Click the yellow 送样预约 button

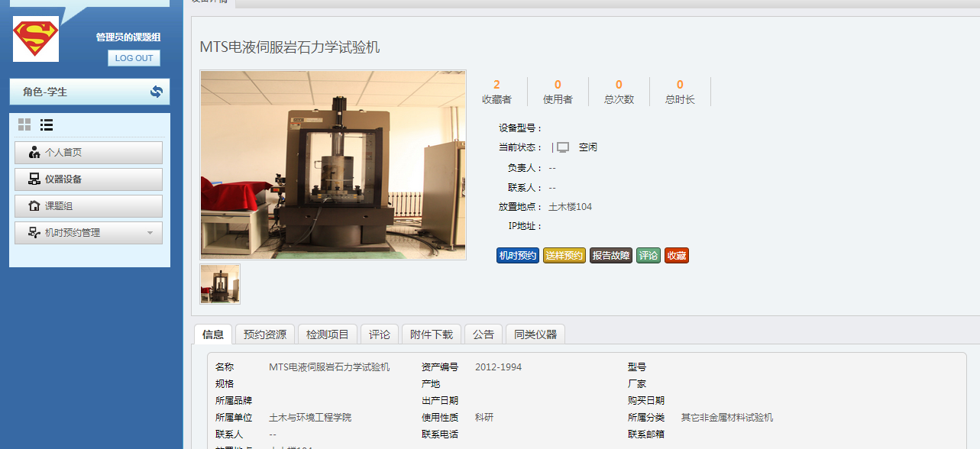(564, 256)
